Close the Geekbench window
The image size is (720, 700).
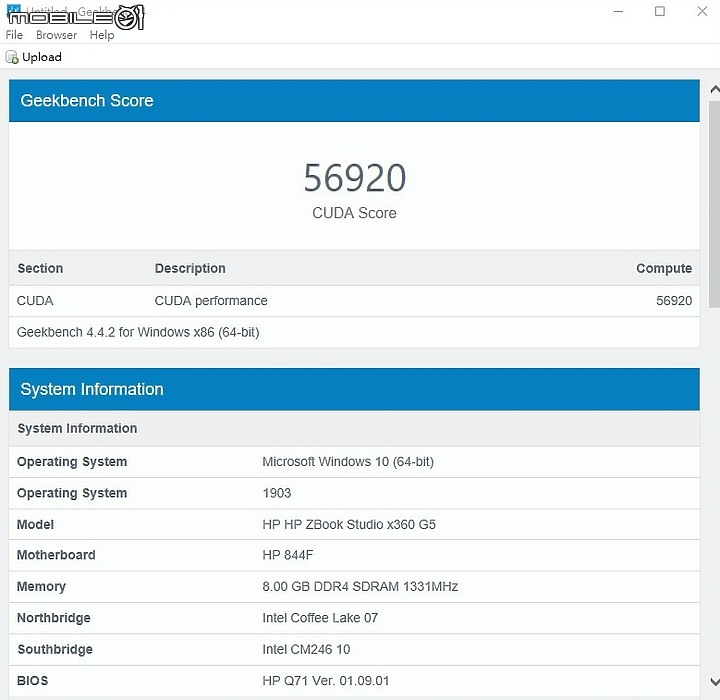[x=702, y=11]
